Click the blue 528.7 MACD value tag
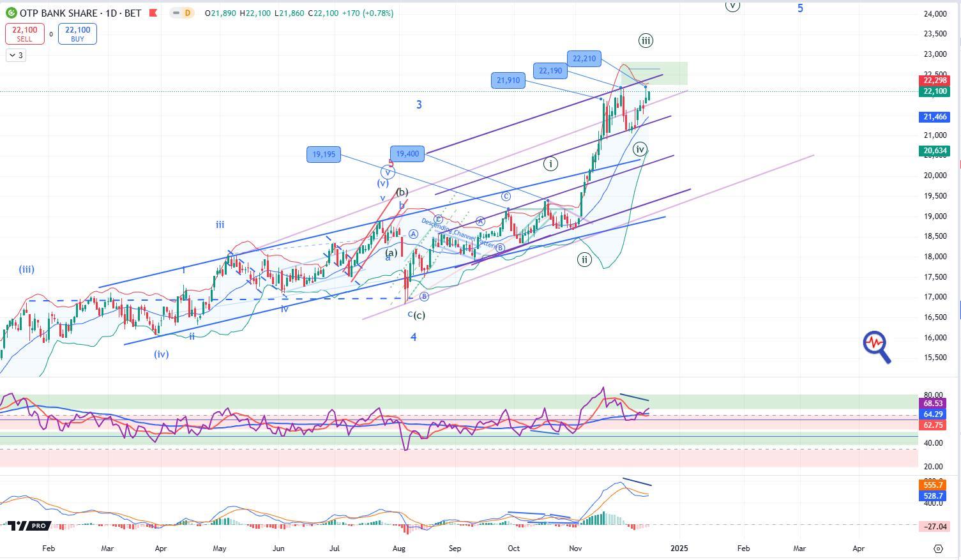This screenshot has width=961, height=560. point(933,496)
